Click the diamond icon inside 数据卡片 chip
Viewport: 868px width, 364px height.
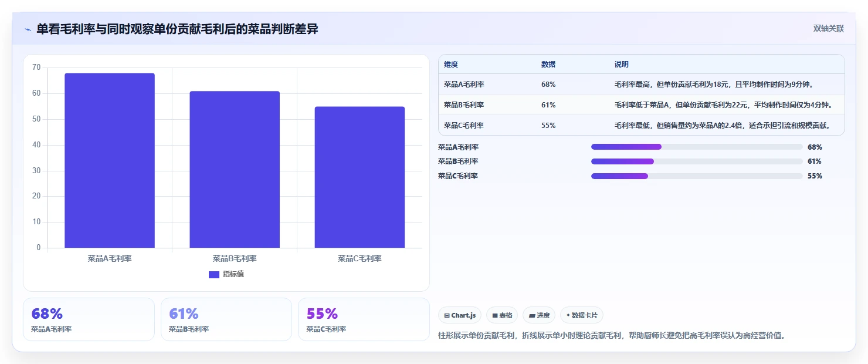point(568,315)
